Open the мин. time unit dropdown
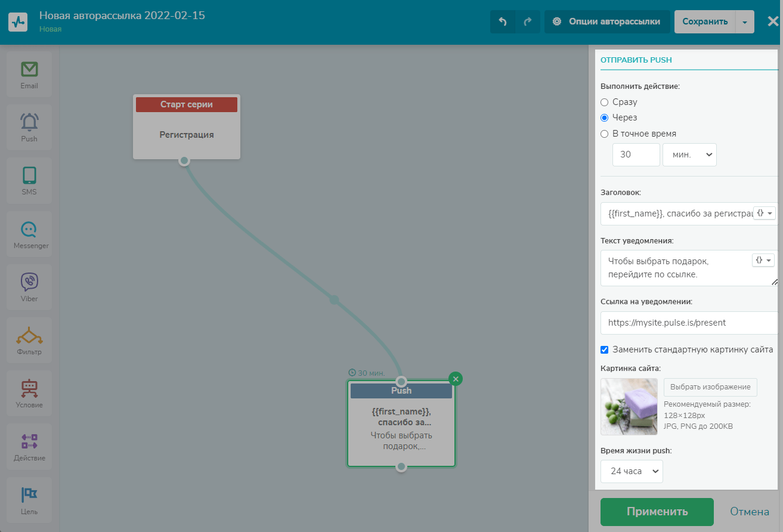The width and height of the screenshot is (783, 532). click(x=689, y=154)
